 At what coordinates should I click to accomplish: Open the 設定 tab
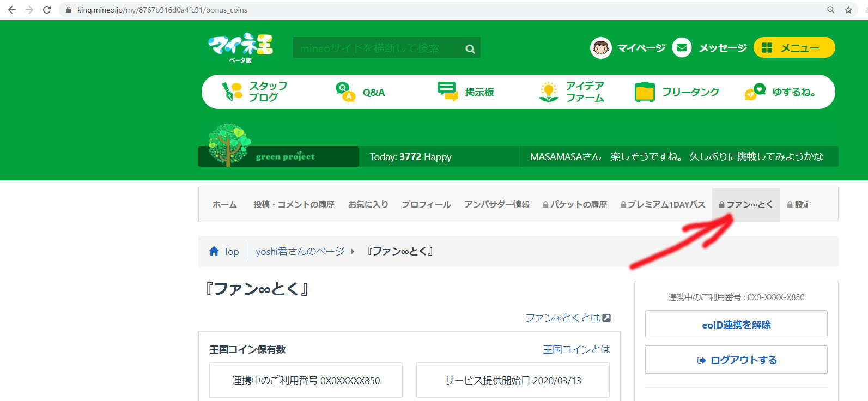coord(799,205)
